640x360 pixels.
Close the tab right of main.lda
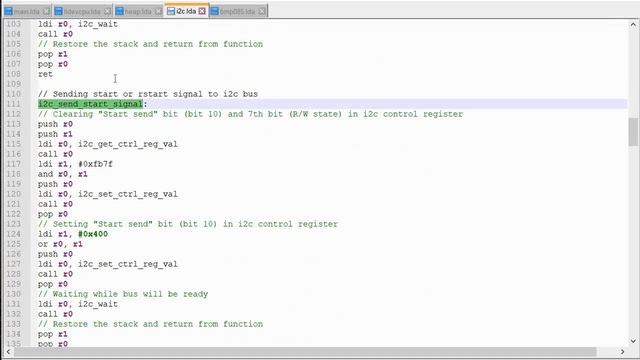tap(107, 11)
